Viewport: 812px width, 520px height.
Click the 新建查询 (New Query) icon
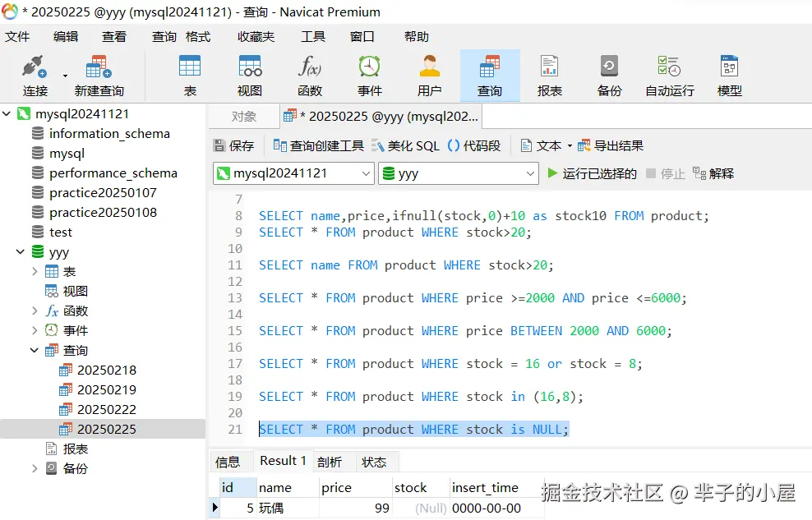(99, 76)
